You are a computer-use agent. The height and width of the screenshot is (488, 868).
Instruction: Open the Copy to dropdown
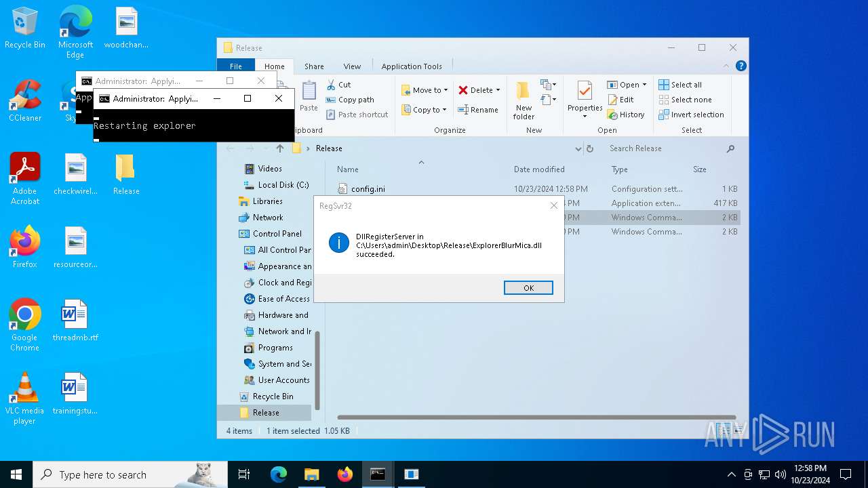[424, 110]
